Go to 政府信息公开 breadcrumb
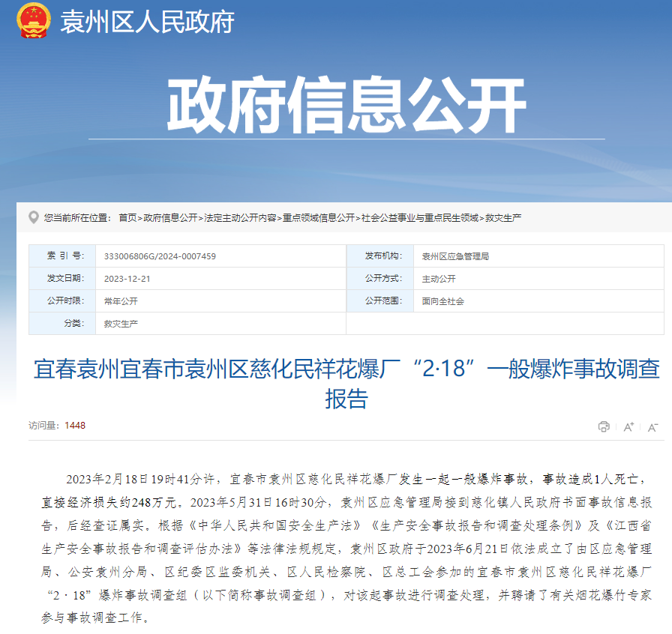Image resolution: width=672 pixels, height=634 pixels. (x=170, y=218)
